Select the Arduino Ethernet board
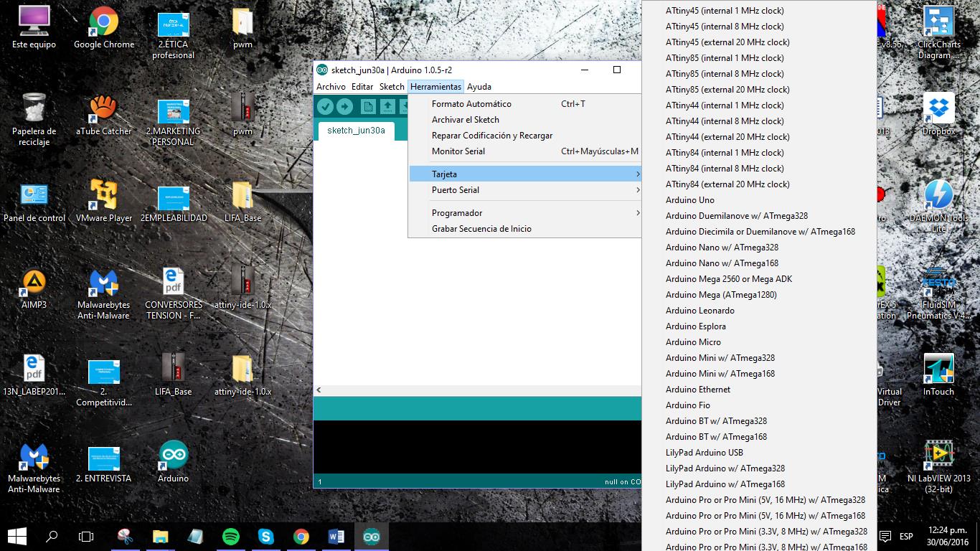This screenshot has width=980, height=551. point(759,390)
